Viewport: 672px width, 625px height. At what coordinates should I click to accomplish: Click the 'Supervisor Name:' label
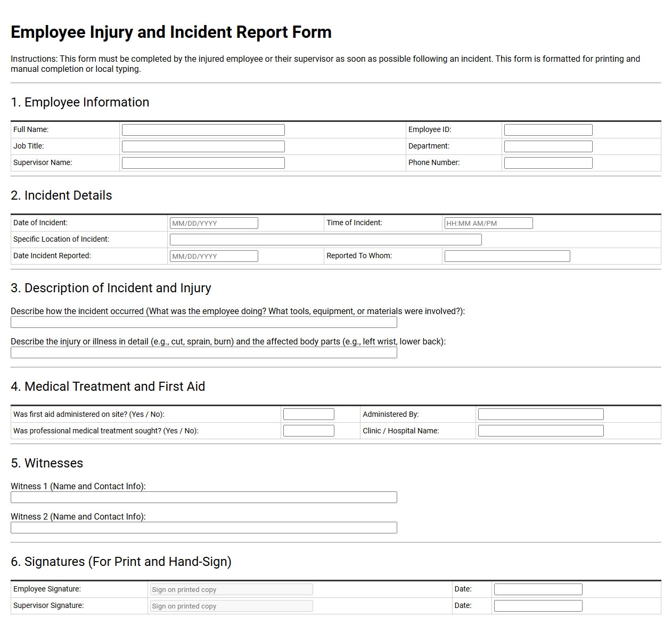click(x=43, y=162)
